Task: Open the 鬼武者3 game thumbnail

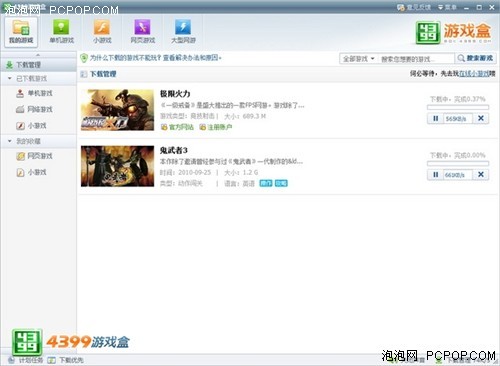Action: click(117, 166)
